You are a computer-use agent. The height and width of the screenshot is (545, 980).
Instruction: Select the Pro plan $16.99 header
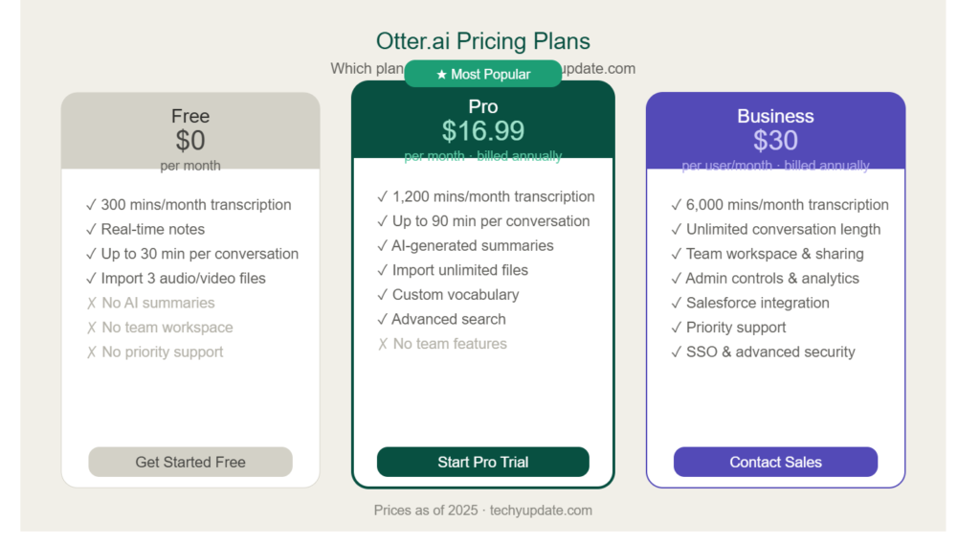click(x=482, y=120)
